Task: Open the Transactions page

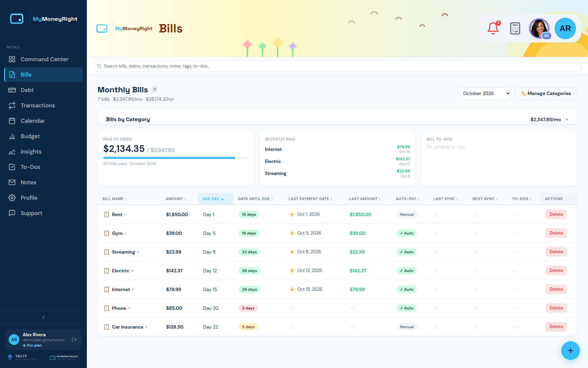Action: click(43, 105)
